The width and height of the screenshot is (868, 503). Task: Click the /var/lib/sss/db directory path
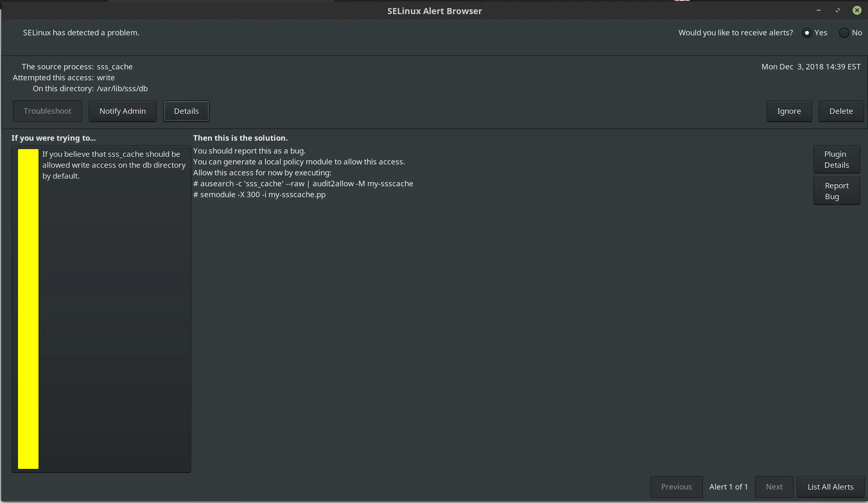pos(122,89)
